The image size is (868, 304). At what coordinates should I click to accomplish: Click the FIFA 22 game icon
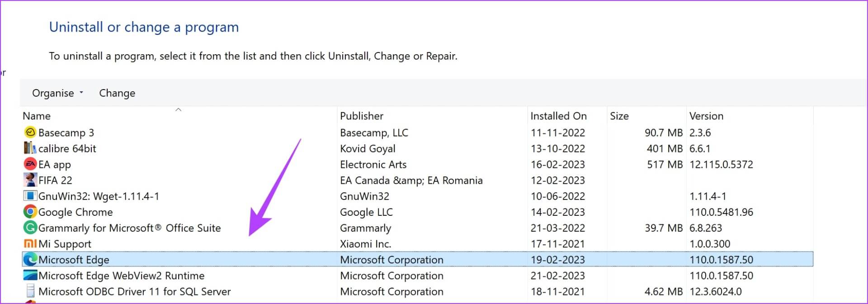pos(30,180)
